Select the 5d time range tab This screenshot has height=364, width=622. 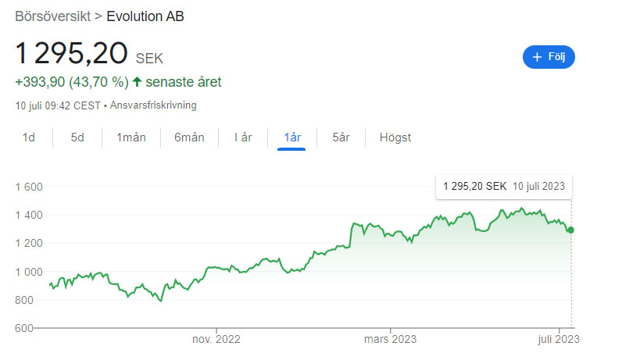click(x=77, y=137)
